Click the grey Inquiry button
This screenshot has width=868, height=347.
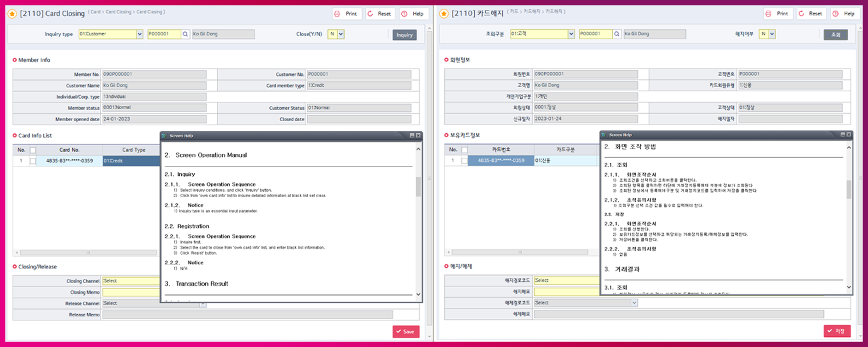(404, 35)
